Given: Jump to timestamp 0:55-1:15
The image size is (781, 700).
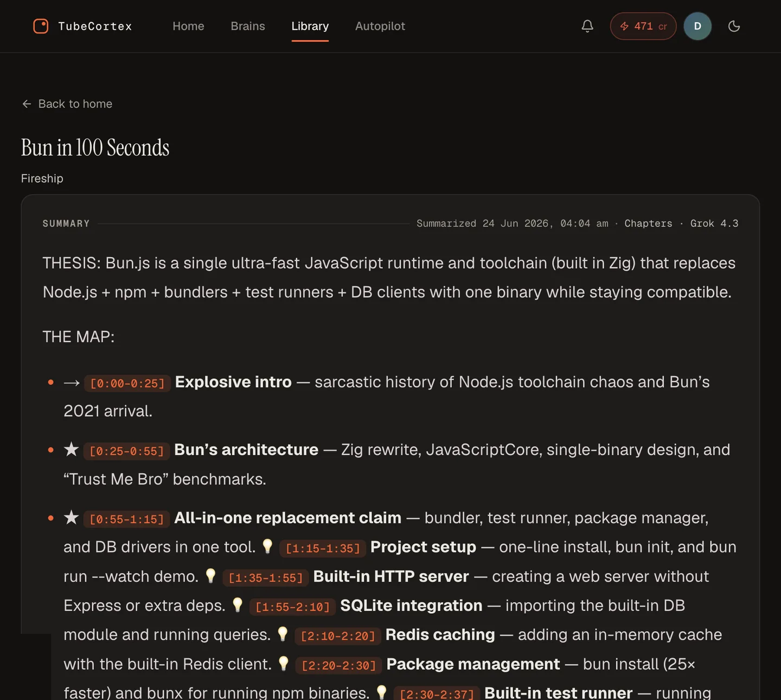Looking at the screenshot, I should click(x=127, y=519).
